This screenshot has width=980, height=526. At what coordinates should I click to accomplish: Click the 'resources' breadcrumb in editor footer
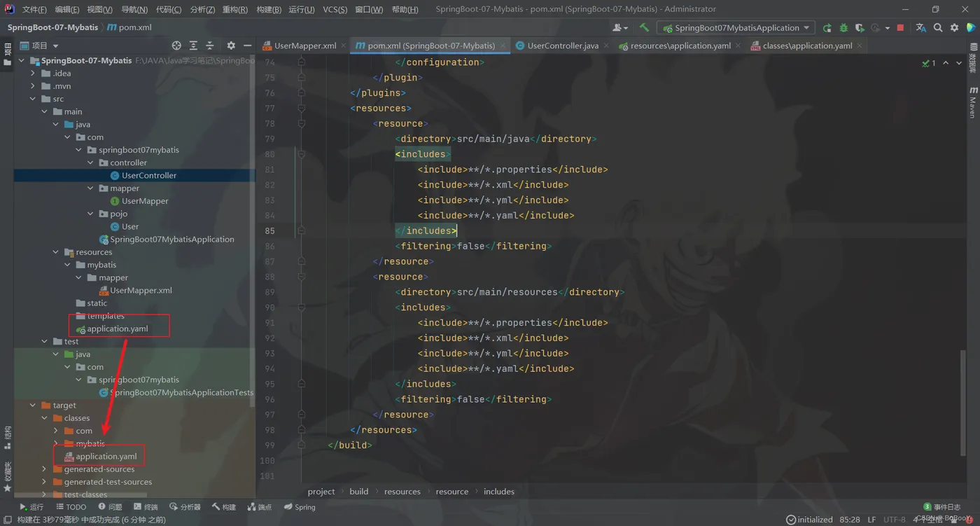pyautogui.click(x=402, y=492)
